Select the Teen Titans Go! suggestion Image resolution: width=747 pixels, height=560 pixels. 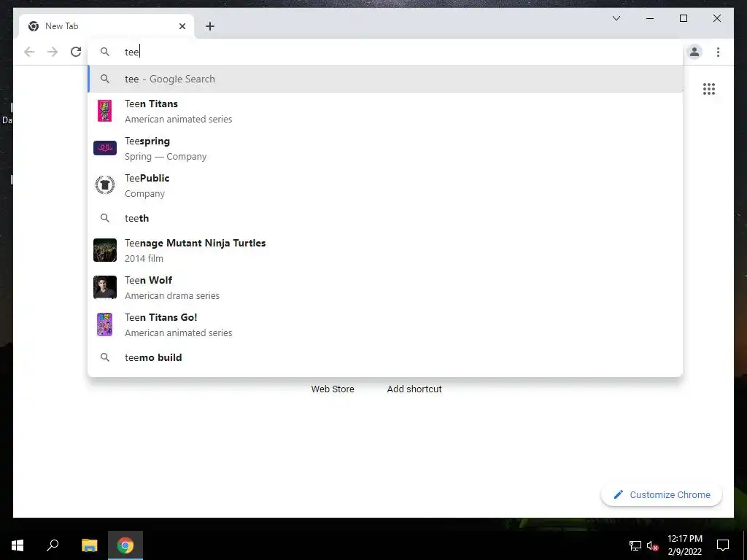pyautogui.click(x=385, y=324)
